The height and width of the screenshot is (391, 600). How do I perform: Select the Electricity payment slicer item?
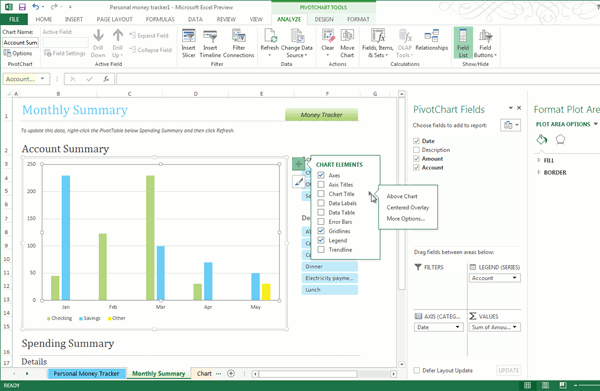pyautogui.click(x=329, y=278)
